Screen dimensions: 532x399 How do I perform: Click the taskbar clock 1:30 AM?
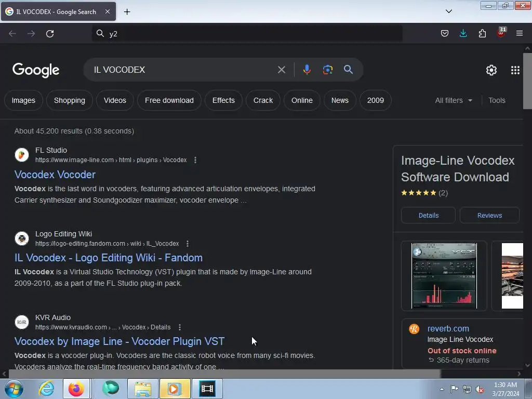coord(506,389)
